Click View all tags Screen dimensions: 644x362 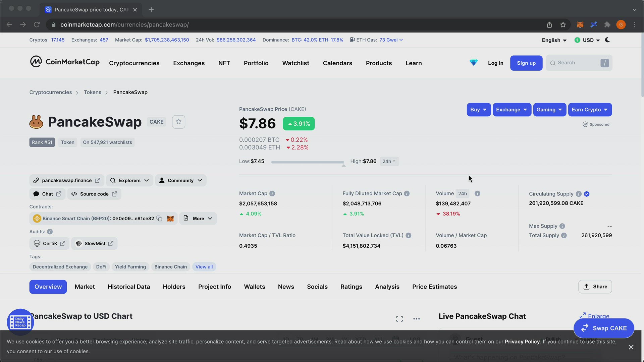(204, 267)
